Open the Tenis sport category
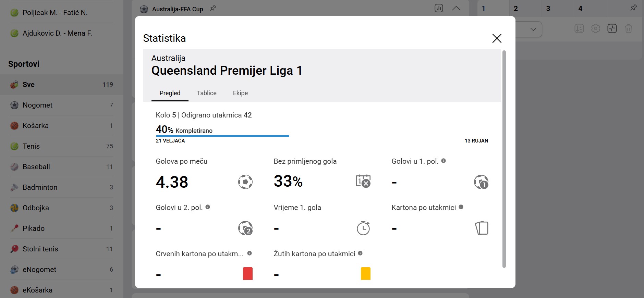This screenshot has width=644, height=298. coord(62,146)
